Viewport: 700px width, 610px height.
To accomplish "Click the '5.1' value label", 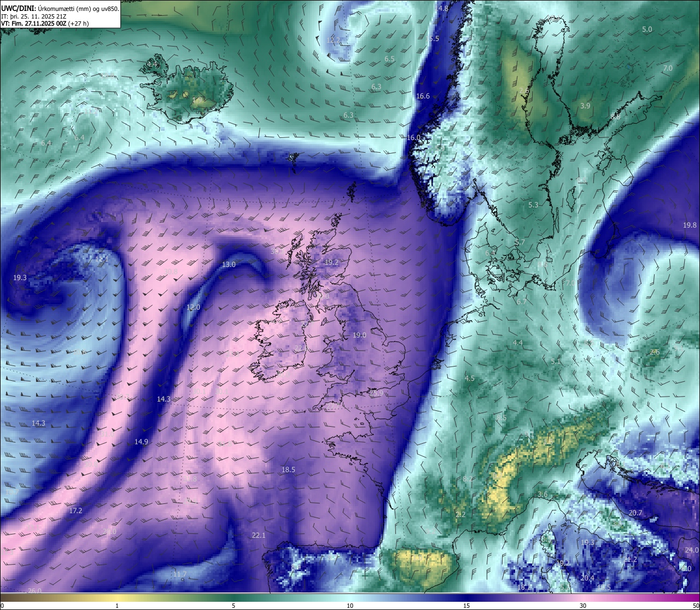I will tap(556, 361).
